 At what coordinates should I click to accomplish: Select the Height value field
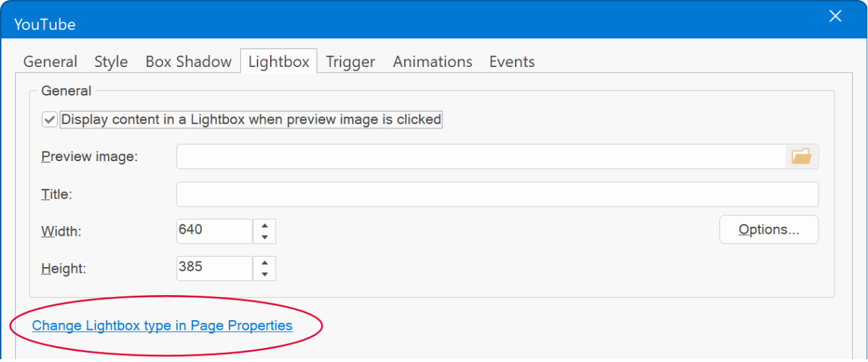pyautogui.click(x=214, y=269)
